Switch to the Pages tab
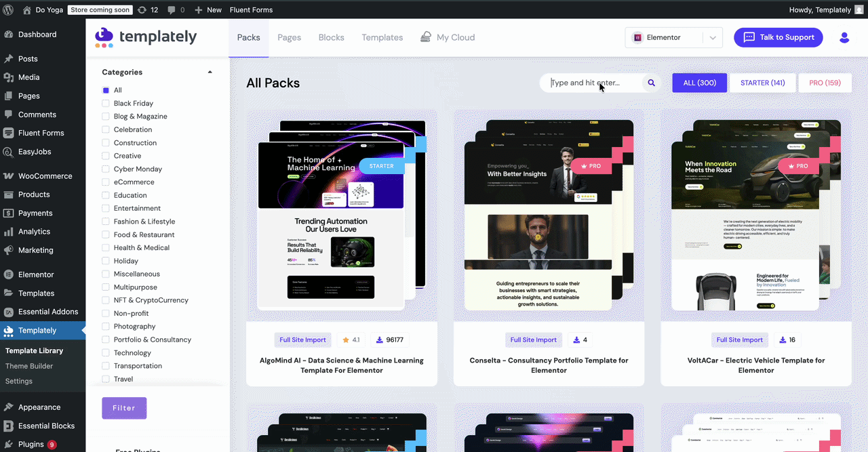The height and width of the screenshot is (452, 868). [x=289, y=37]
